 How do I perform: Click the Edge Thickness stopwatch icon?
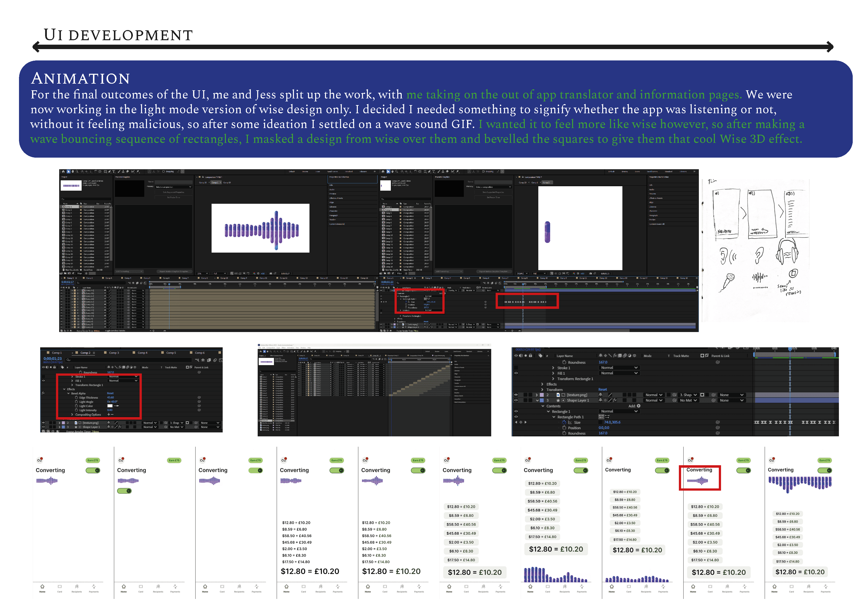(x=77, y=398)
